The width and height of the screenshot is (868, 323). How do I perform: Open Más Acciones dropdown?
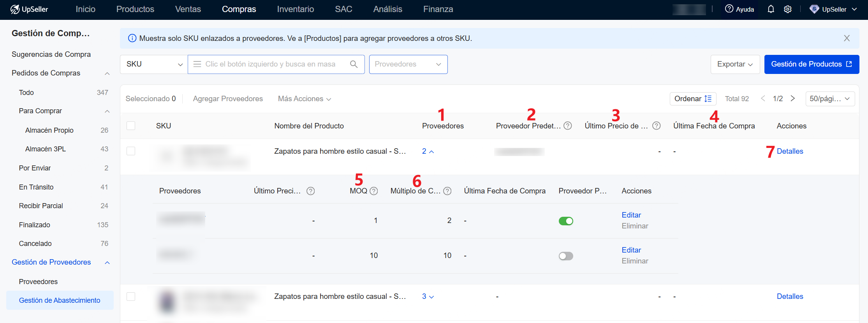(305, 99)
